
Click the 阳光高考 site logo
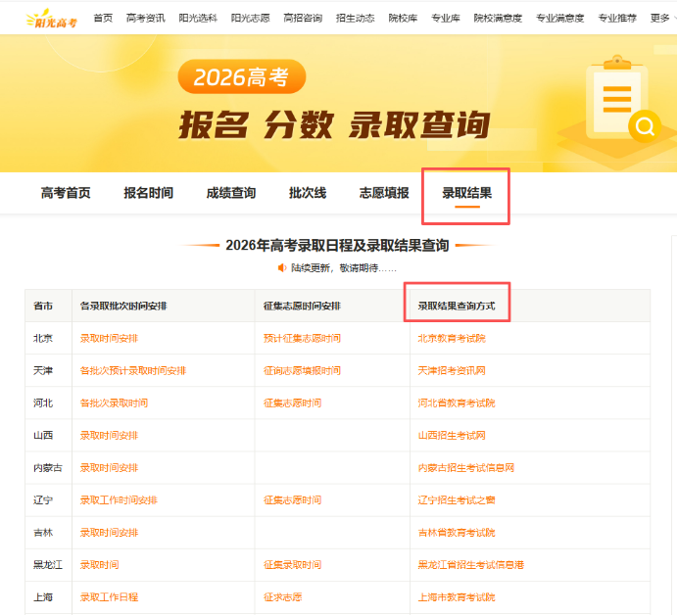point(52,19)
